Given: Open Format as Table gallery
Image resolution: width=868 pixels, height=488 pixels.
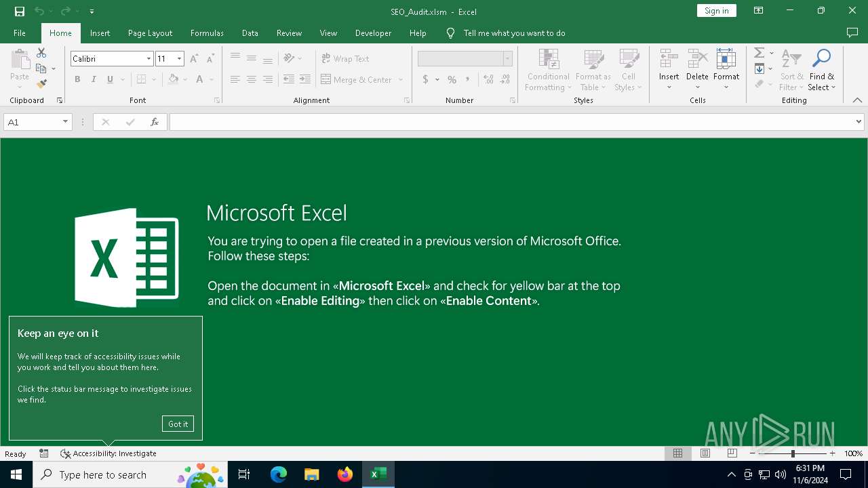Looking at the screenshot, I should (x=593, y=70).
